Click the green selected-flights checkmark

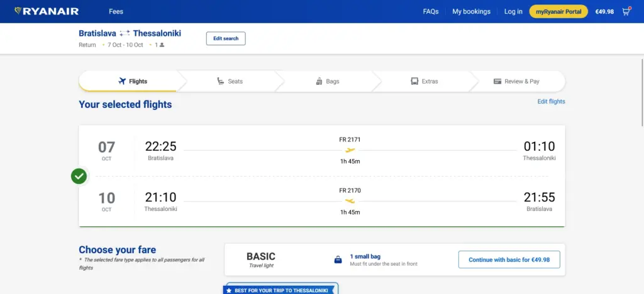[79, 177]
